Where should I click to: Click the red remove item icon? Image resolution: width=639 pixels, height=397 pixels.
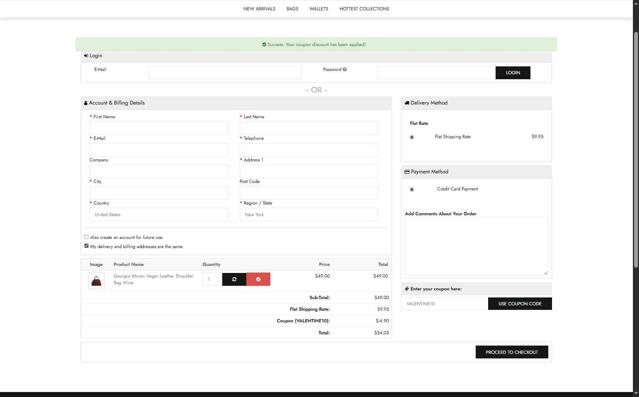tap(258, 279)
